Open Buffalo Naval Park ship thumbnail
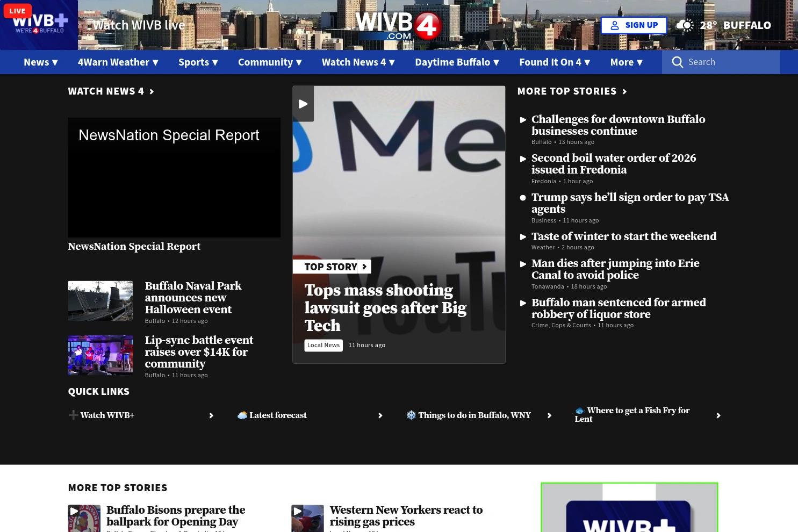 100,301
